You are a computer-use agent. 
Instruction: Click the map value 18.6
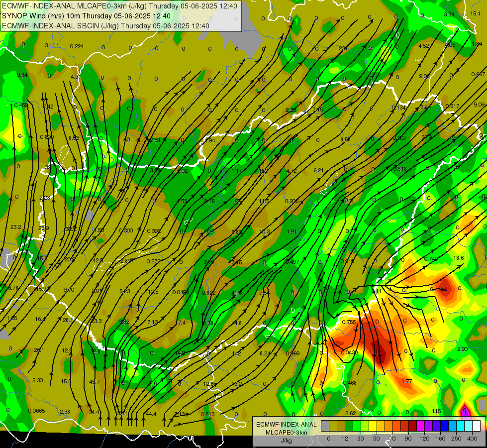(459, 258)
